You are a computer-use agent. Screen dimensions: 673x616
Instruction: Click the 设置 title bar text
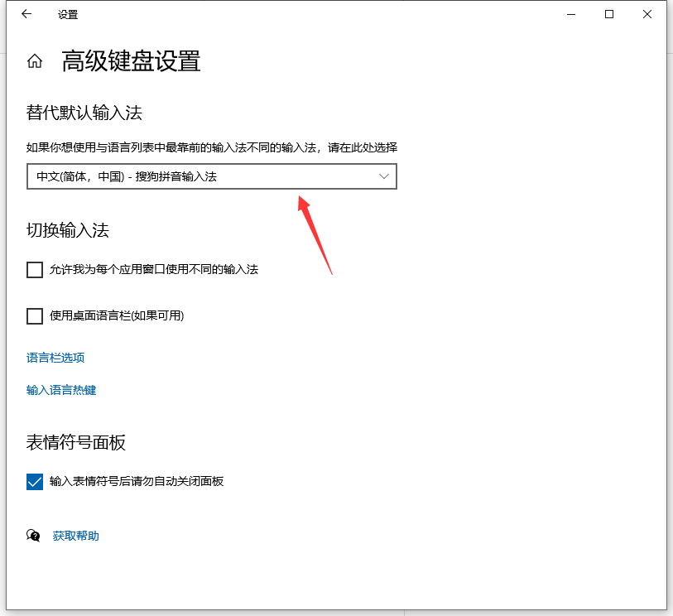pyautogui.click(x=68, y=15)
